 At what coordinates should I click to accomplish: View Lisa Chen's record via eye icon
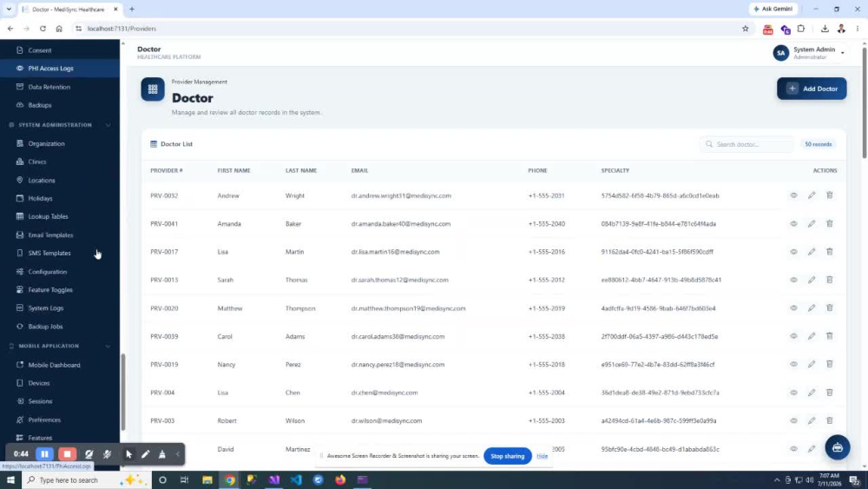point(794,393)
